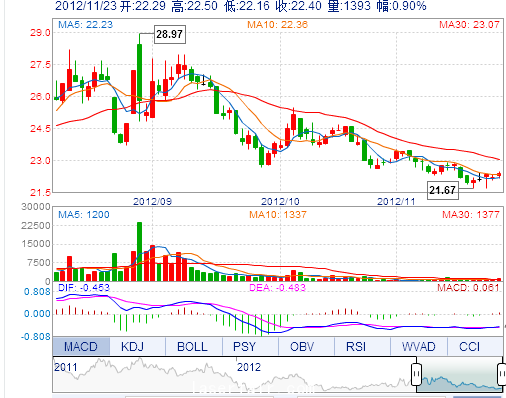This screenshot has width=506, height=398.
Task: Click the right range slider handle
Action: pos(502,374)
